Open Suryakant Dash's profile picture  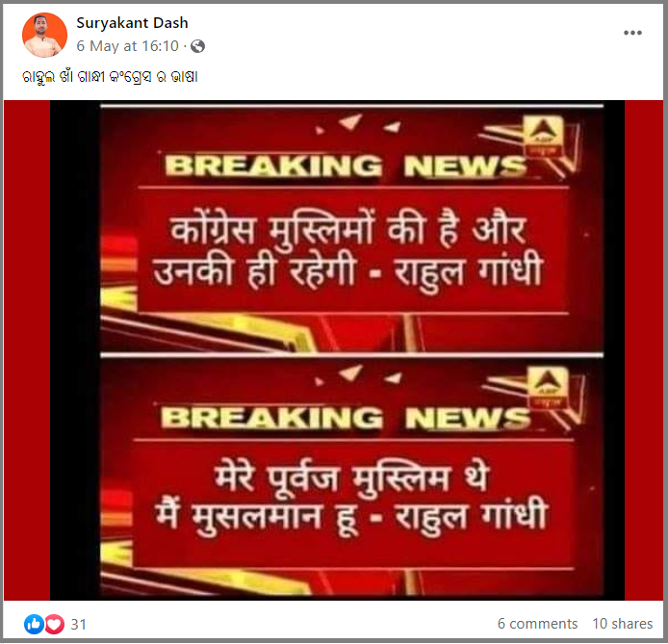tap(44, 35)
